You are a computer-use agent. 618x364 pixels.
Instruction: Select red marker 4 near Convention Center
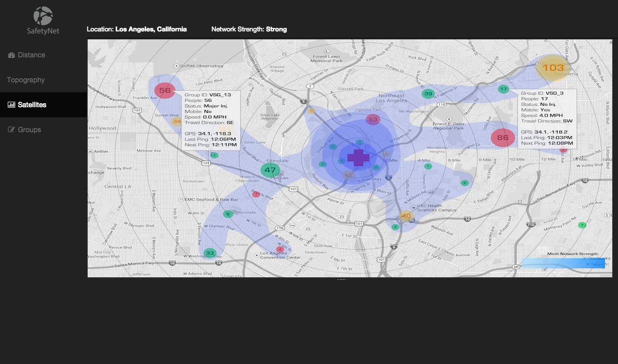tap(280, 249)
